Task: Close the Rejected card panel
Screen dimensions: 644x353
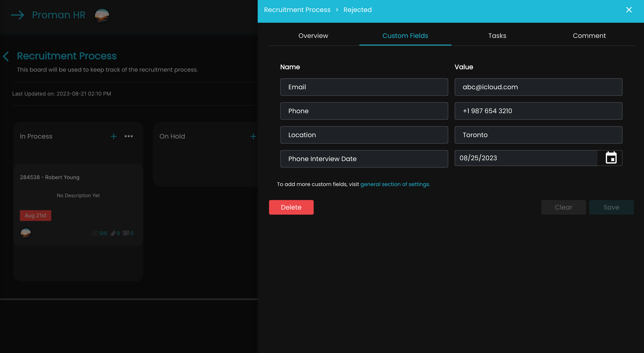Action: pos(629,10)
